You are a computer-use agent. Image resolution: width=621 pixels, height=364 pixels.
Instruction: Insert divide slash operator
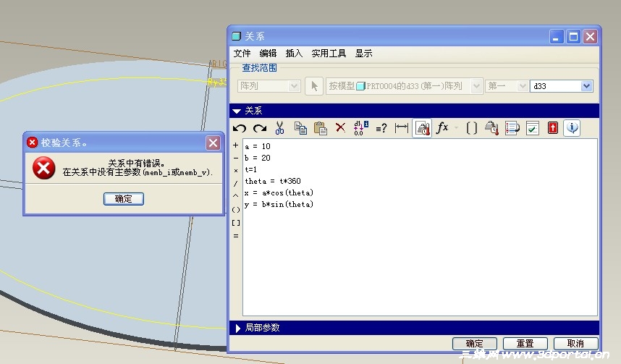pyautogui.click(x=236, y=183)
